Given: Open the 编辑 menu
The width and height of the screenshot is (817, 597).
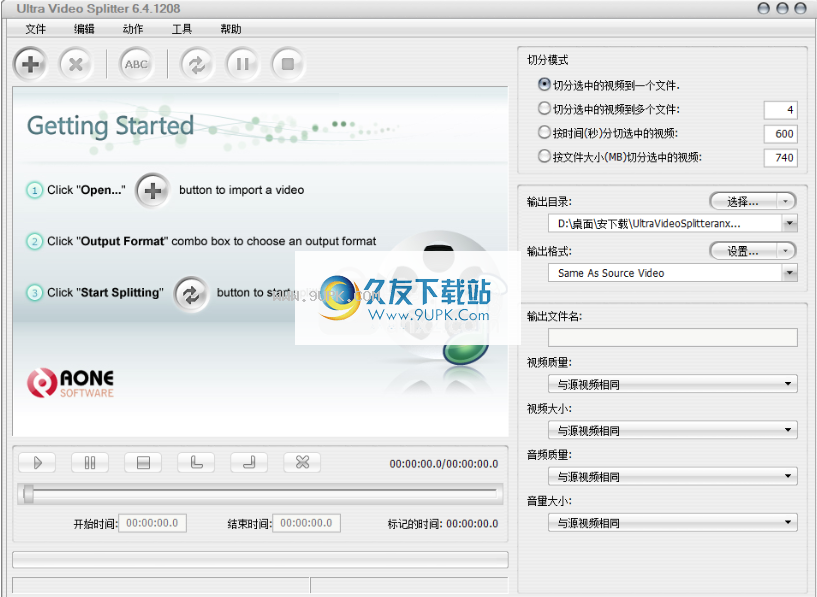Looking at the screenshot, I should [x=84, y=29].
